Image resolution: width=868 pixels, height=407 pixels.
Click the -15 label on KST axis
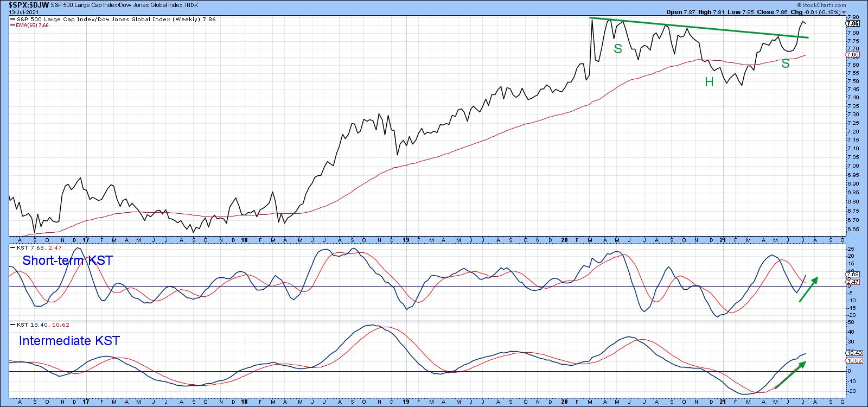[x=851, y=308]
